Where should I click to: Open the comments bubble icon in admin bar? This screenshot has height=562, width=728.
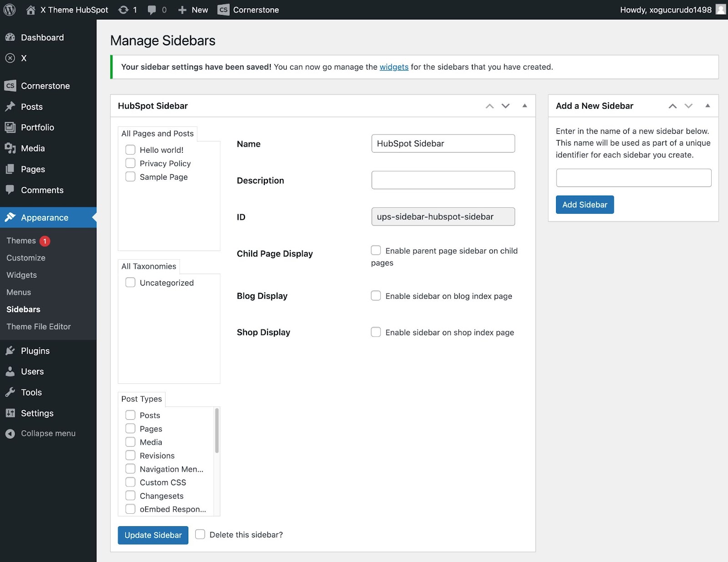(x=152, y=10)
